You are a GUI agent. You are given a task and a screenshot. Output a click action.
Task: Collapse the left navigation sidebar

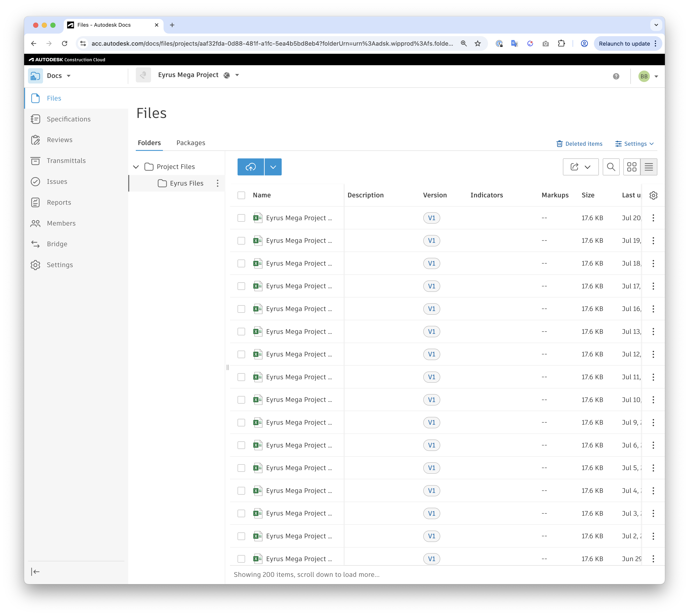point(35,572)
